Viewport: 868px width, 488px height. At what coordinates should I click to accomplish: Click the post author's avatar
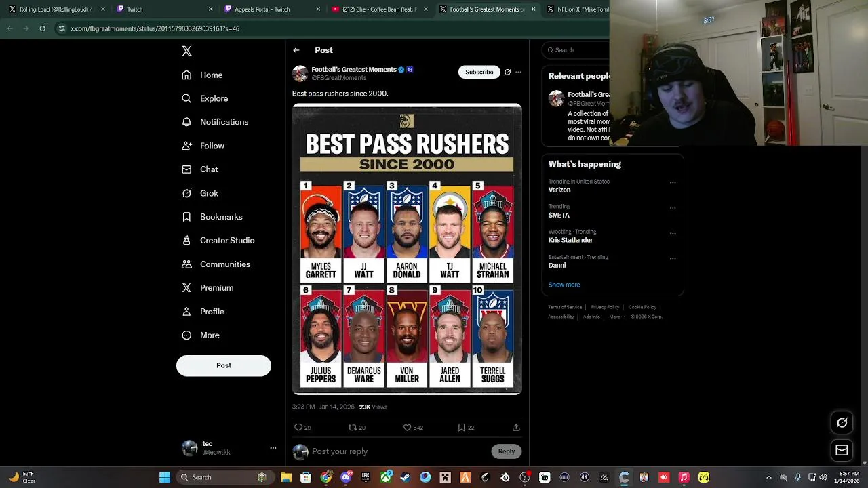click(x=300, y=73)
